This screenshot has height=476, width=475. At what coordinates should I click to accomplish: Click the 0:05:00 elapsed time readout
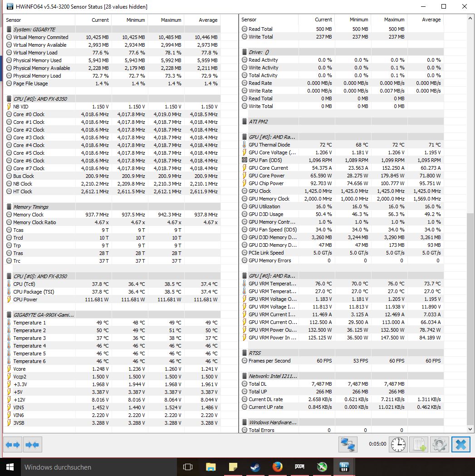point(377,444)
